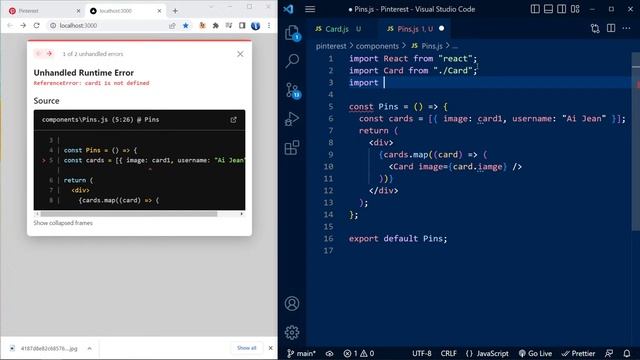640x360 pixels.
Task: Share this page icon in address bar
Action: pyautogui.click(x=172, y=25)
